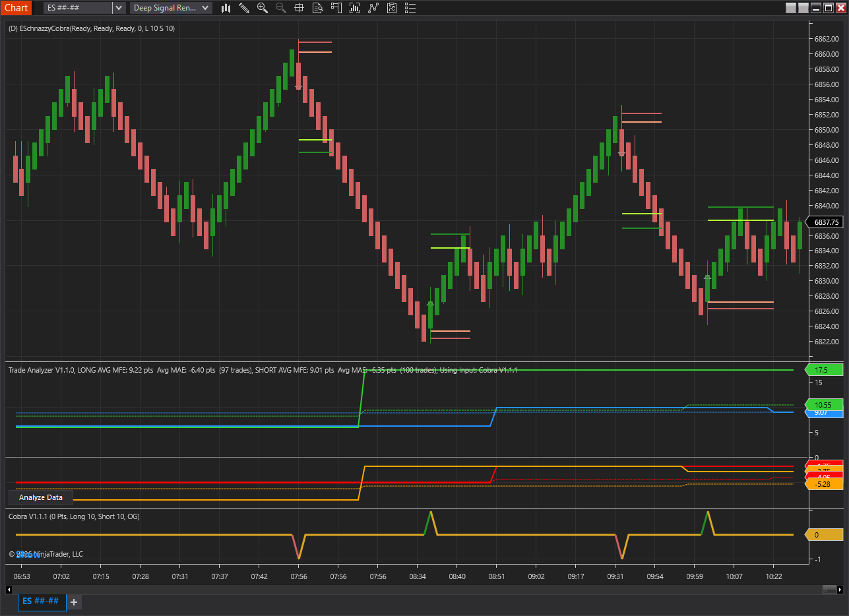Open the Data Box icon
Image resolution: width=849 pixels, height=616 pixels.
click(318, 8)
